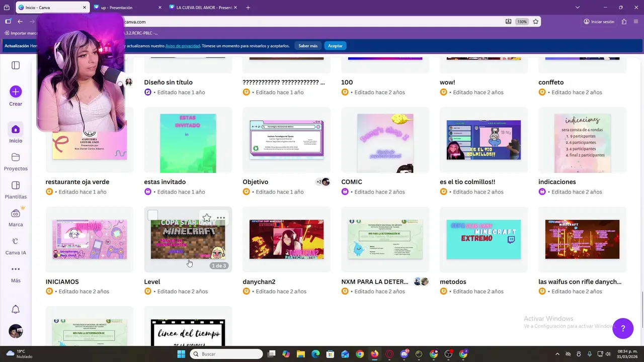Open browser hamburger application menu
This screenshot has height=362, width=644.
635,22
